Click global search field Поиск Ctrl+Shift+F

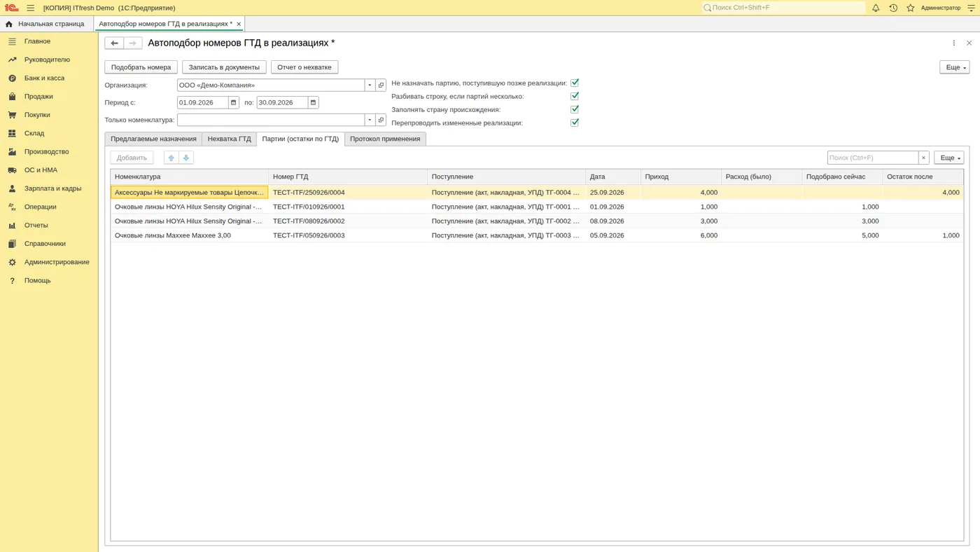pos(784,8)
